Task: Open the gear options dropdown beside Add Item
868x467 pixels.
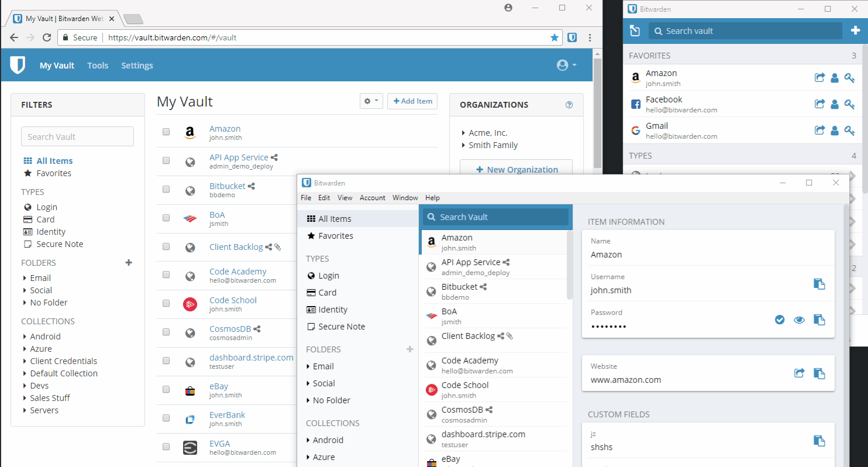Action: [371, 101]
